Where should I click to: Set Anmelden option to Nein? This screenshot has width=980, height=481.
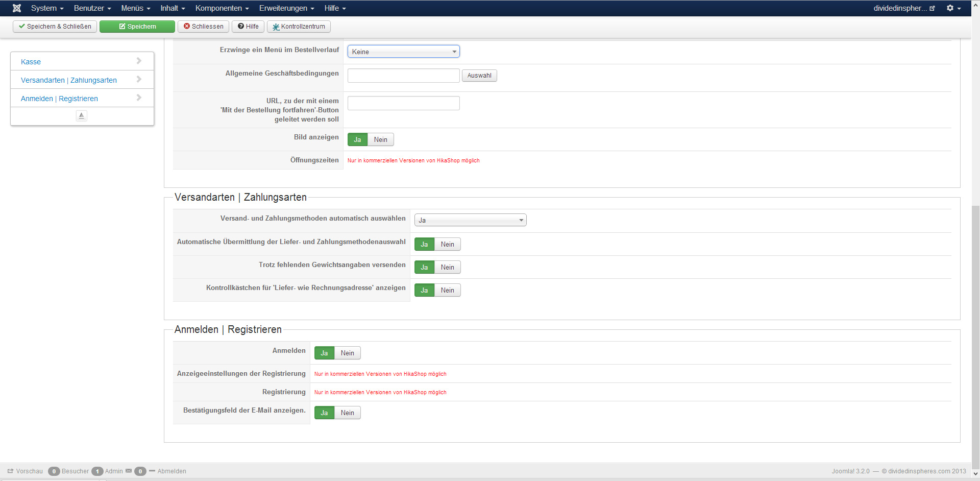(348, 353)
